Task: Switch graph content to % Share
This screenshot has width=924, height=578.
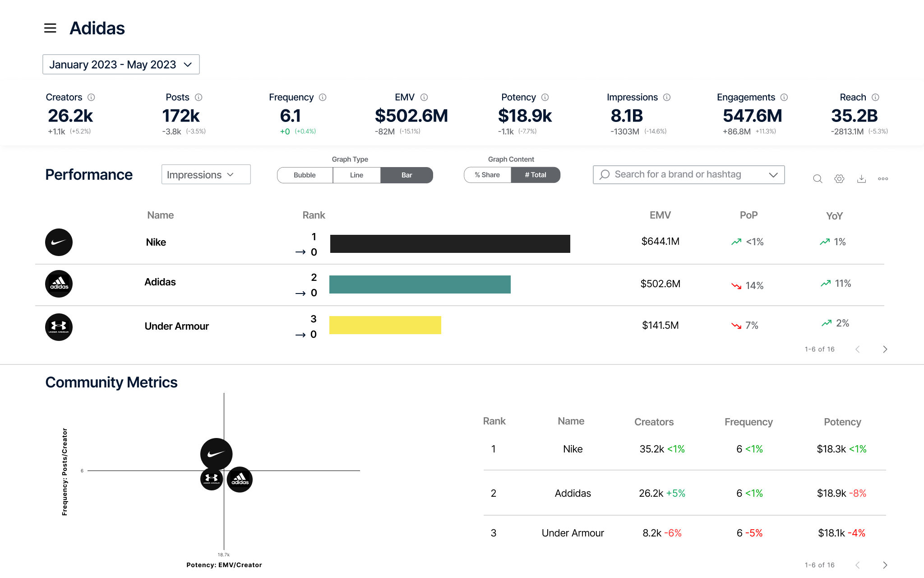Action: pos(487,175)
